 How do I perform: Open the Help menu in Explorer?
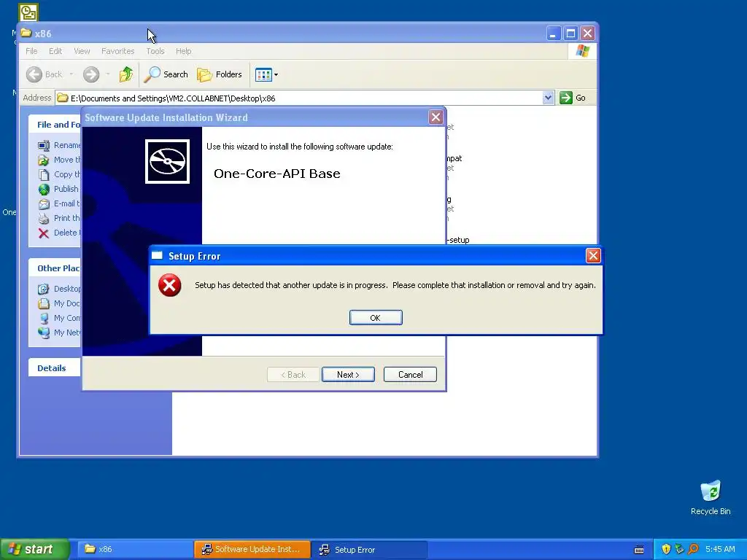tap(183, 51)
